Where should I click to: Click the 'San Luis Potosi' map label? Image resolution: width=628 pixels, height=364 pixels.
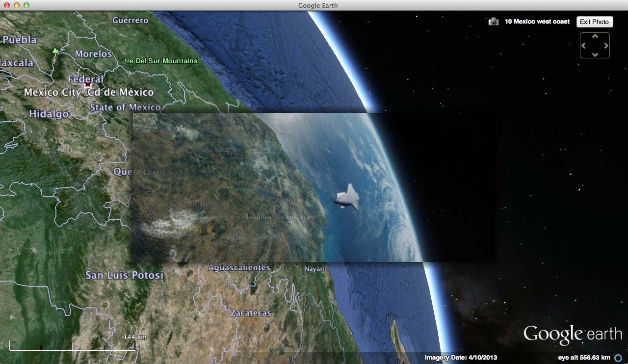(124, 275)
